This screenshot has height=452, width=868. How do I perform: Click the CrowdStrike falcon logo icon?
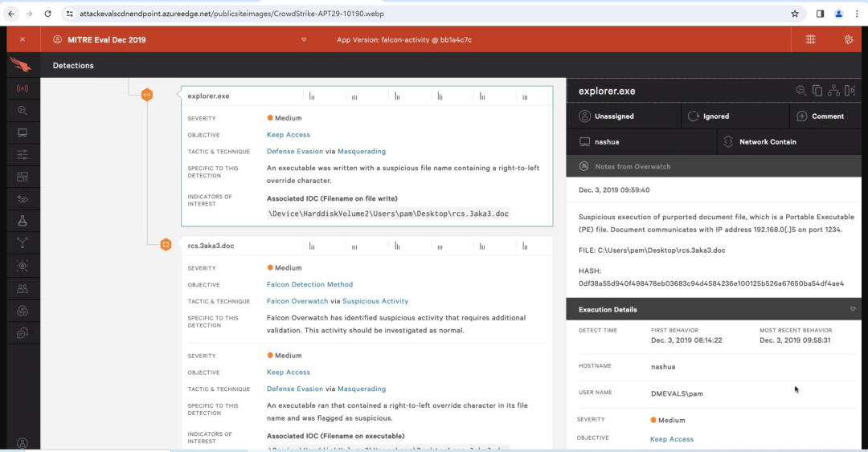click(x=20, y=65)
